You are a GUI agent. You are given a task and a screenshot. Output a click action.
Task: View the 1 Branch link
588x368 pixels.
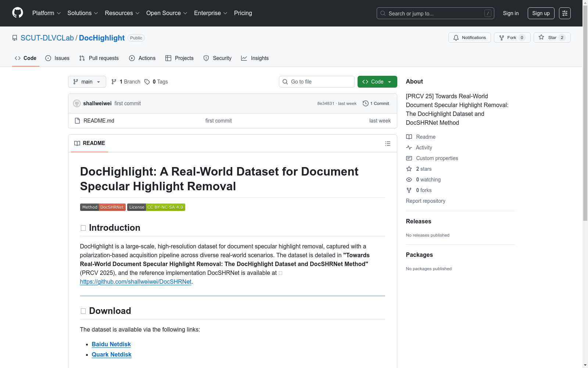[126, 82]
